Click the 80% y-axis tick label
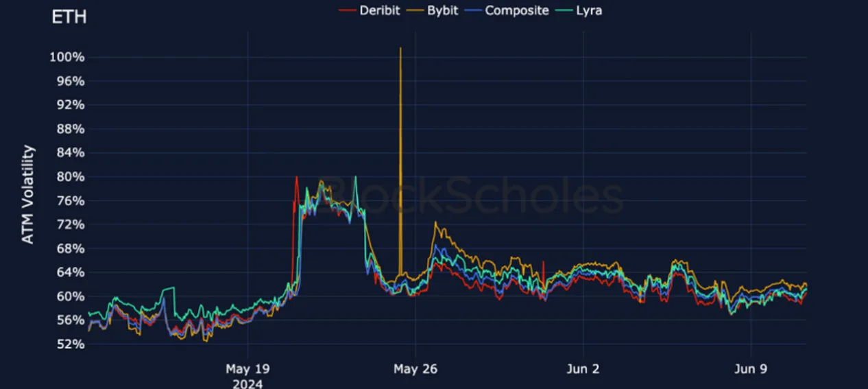868x389 pixels. (x=70, y=177)
